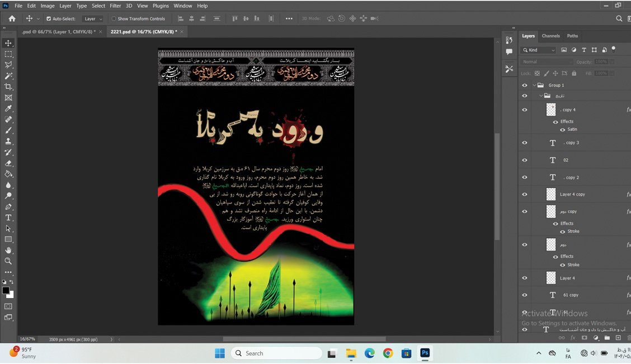Select the Rectangular Marquee tool
This screenshot has width=631, height=364.
tap(8, 54)
